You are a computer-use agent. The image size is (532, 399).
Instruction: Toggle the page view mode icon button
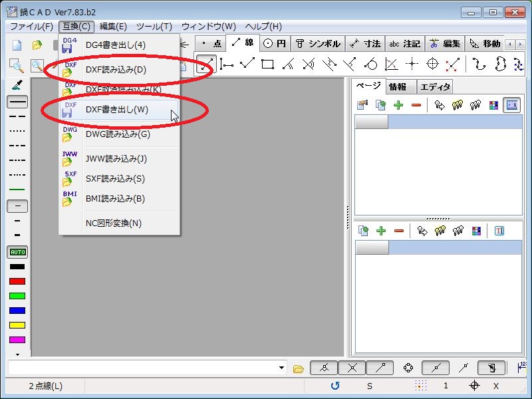(511, 105)
